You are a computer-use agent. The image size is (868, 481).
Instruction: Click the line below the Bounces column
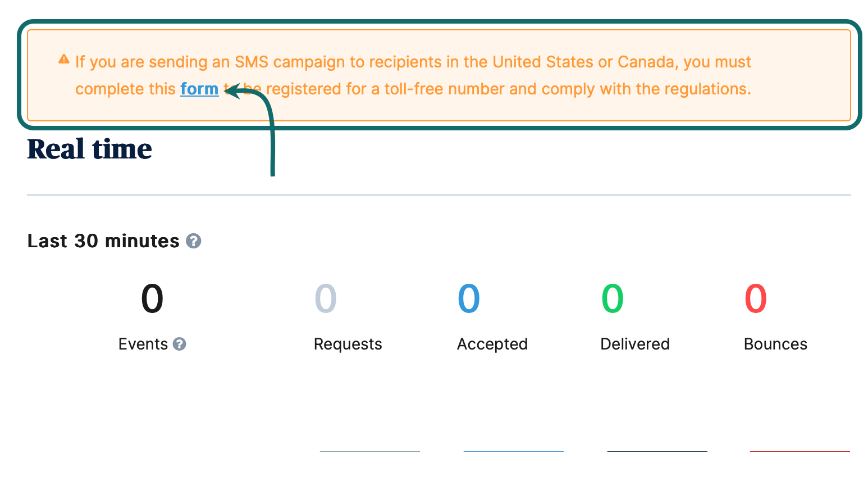click(800, 451)
